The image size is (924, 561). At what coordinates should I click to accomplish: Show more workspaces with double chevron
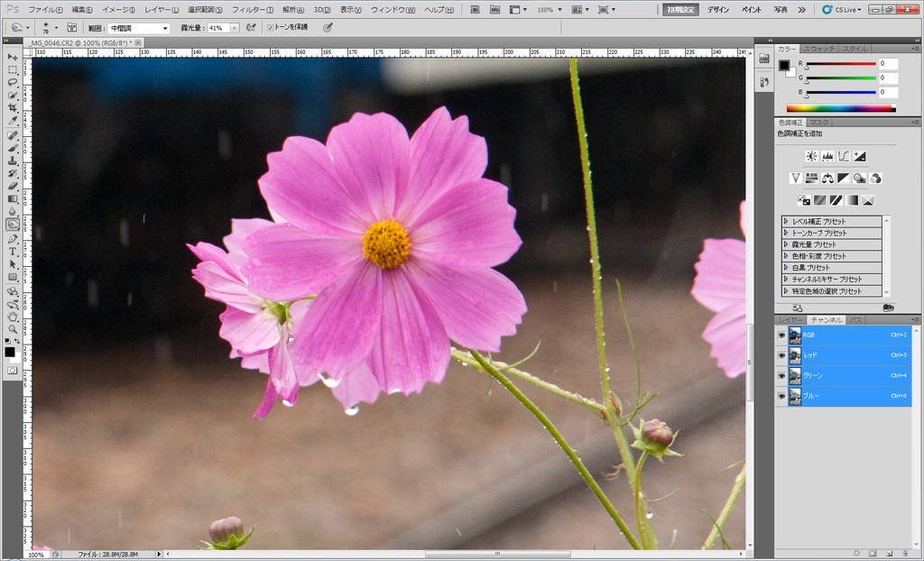pyautogui.click(x=801, y=9)
